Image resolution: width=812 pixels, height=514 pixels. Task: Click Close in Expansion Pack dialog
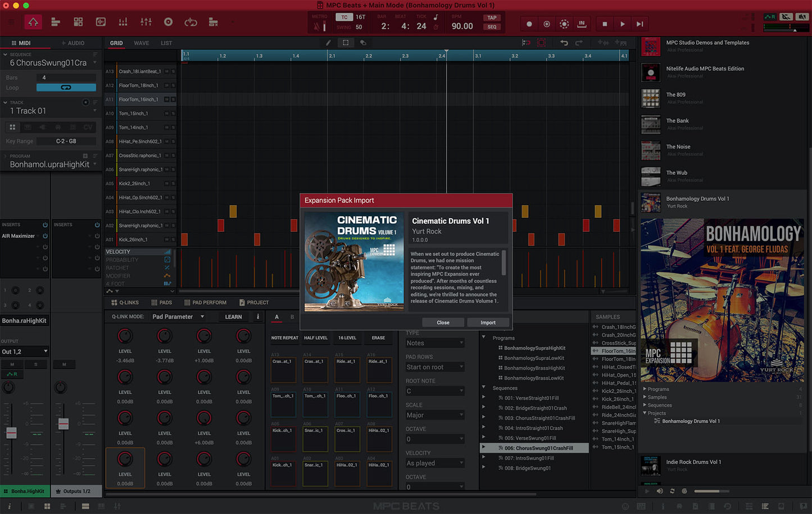(443, 323)
